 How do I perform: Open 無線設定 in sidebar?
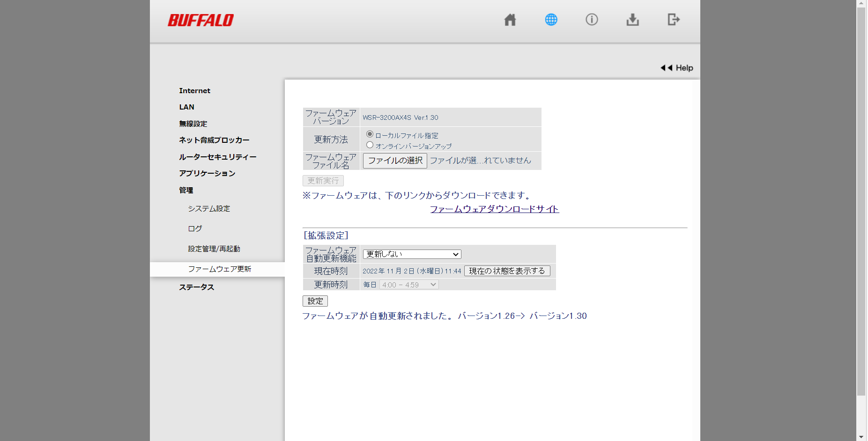[193, 124]
